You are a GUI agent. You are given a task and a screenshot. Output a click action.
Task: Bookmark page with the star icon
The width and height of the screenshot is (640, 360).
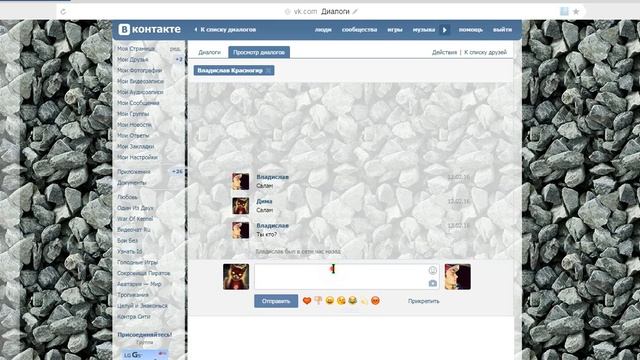tap(576, 11)
